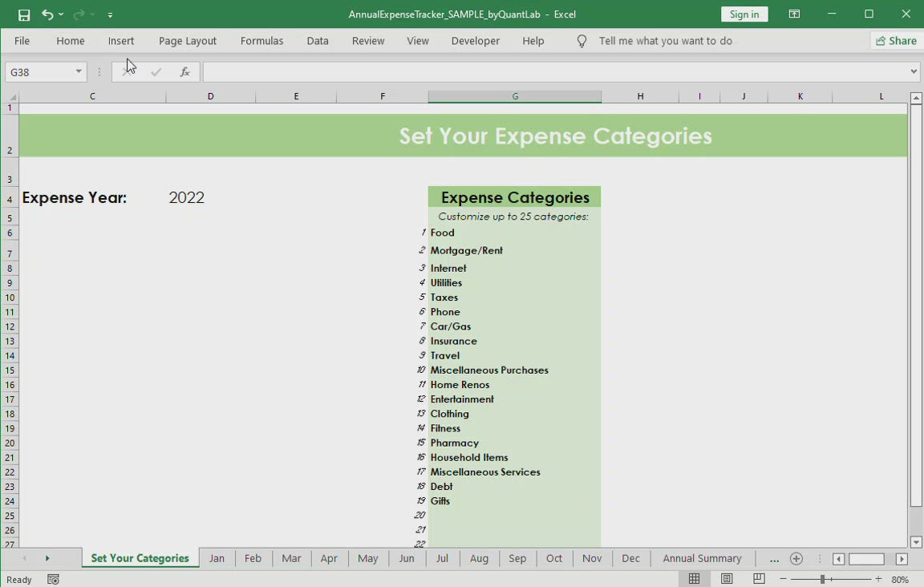Expand the formula bar
The width and height of the screenshot is (924, 587).
click(914, 72)
